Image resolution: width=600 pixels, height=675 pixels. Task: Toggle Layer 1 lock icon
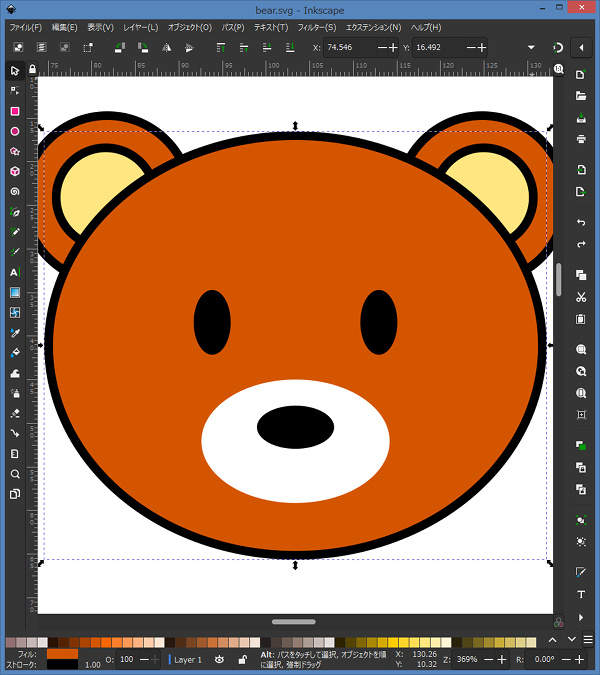(242, 660)
